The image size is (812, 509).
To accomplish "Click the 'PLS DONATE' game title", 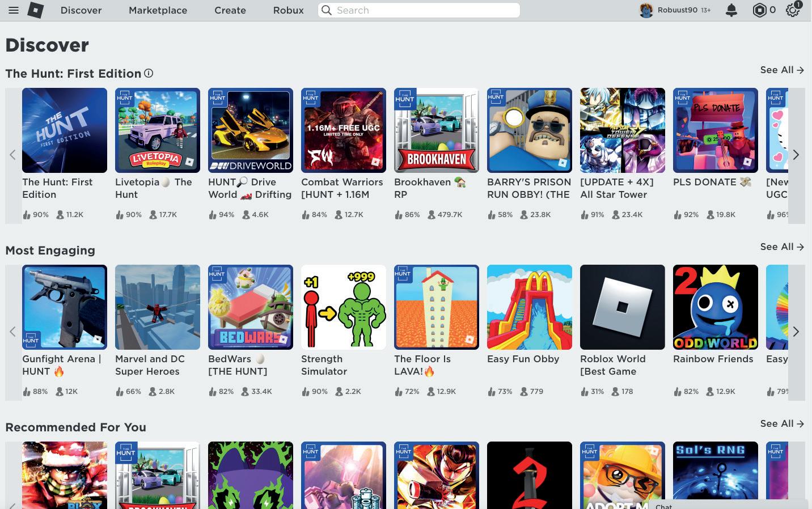I will 712,182.
